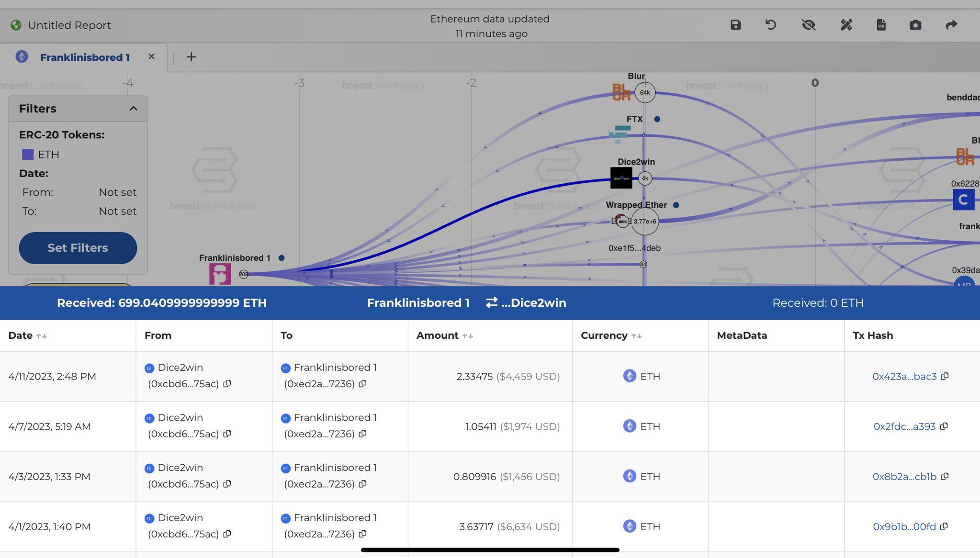Click the Wrapped Ether 3.77e+6 circle
The height and width of the screenshot is (558, 980).
(x=645, y=221)
